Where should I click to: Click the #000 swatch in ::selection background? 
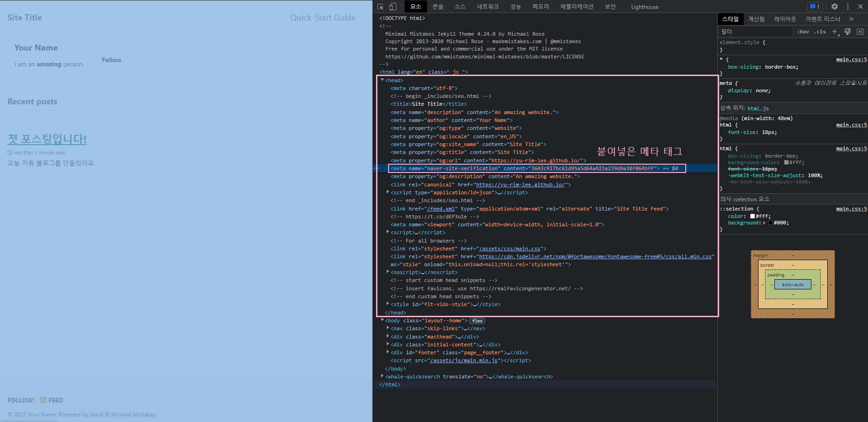pyautogui.click(x=771, y=223)
